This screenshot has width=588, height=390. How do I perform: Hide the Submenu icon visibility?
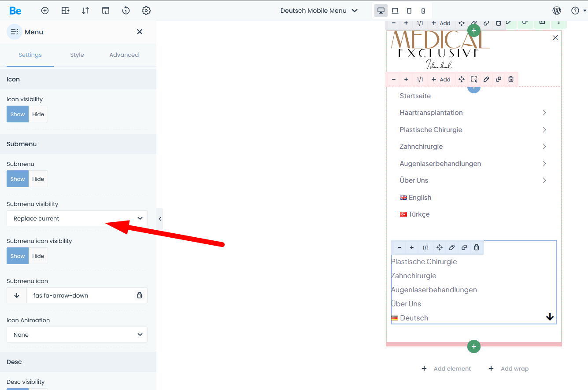pos(38,256)
